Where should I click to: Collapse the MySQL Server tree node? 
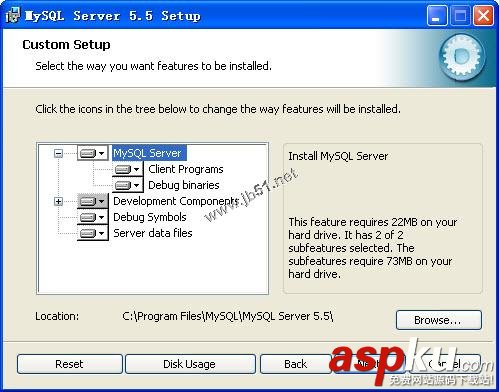tap(58, 153)
